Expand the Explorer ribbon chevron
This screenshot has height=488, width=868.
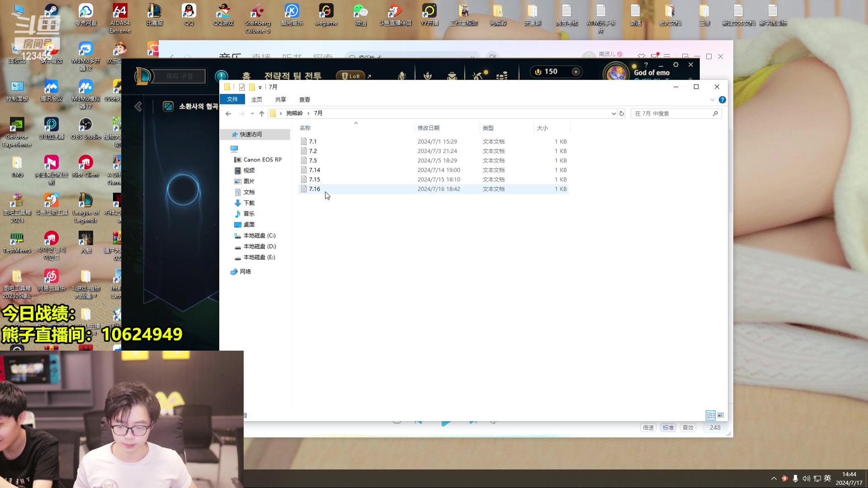tap(712, 100)
